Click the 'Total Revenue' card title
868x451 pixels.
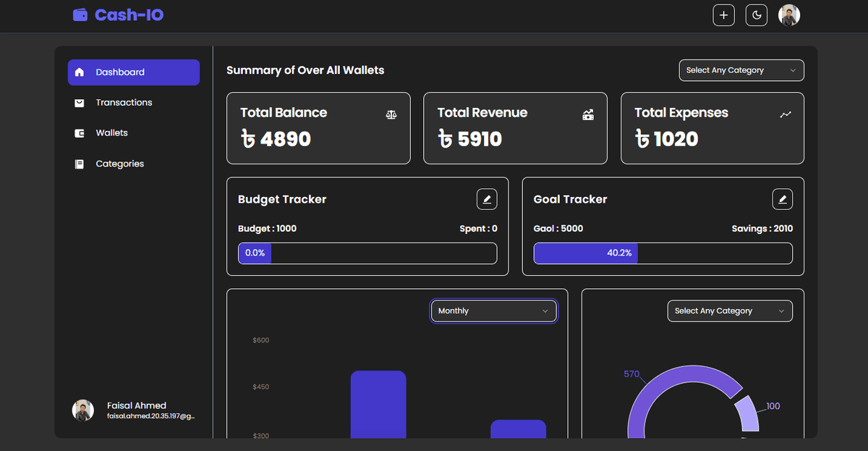482,113
